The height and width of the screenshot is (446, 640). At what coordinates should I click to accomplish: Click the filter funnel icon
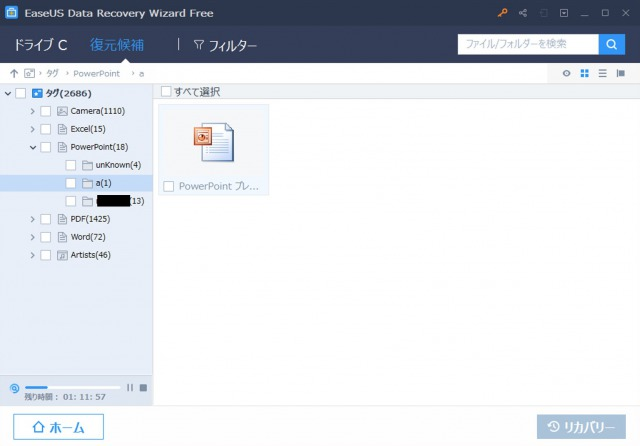[199, 44]
